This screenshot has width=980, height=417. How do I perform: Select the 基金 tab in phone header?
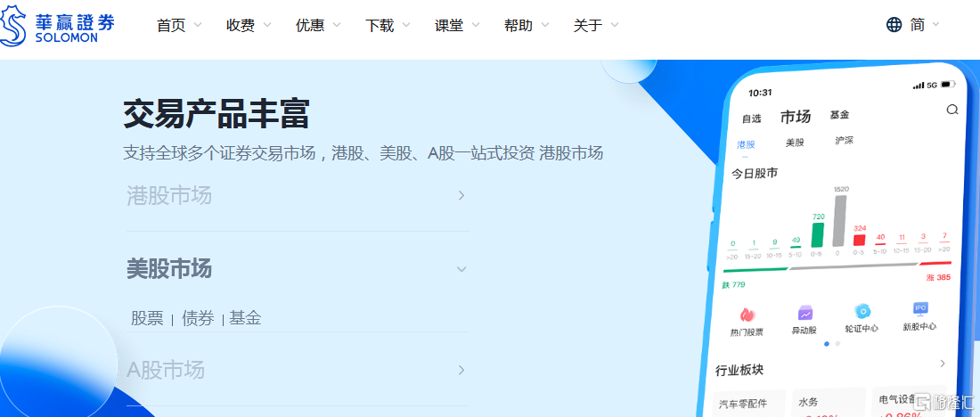coord(839,115)
